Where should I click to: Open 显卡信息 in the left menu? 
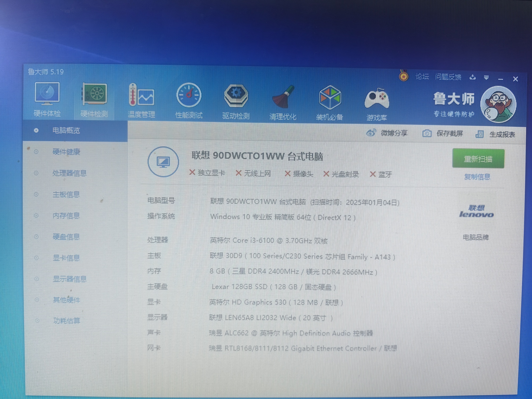(66, 258)
